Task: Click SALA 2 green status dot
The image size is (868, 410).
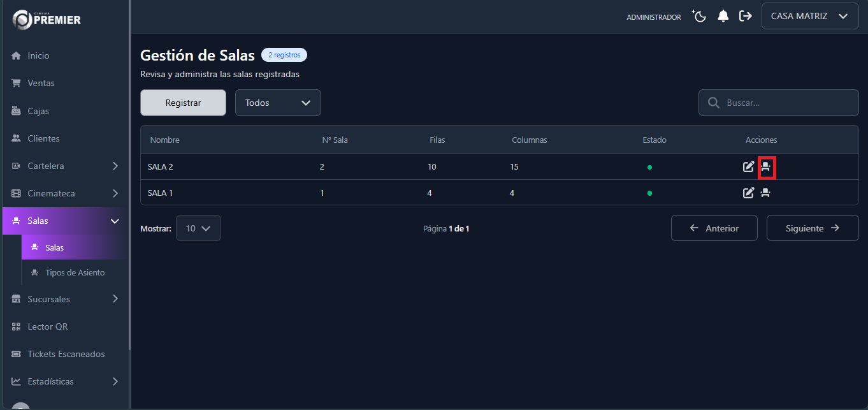Action: [649, 168]
